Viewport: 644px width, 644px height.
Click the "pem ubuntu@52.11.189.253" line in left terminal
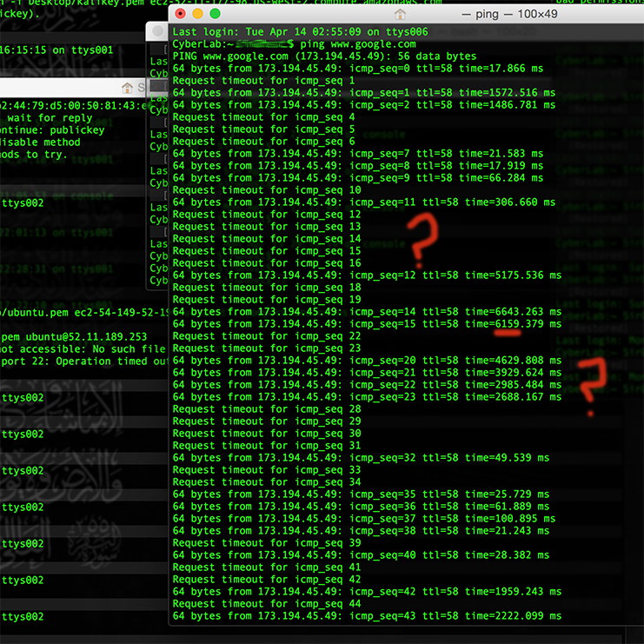[x=74, y=336]
